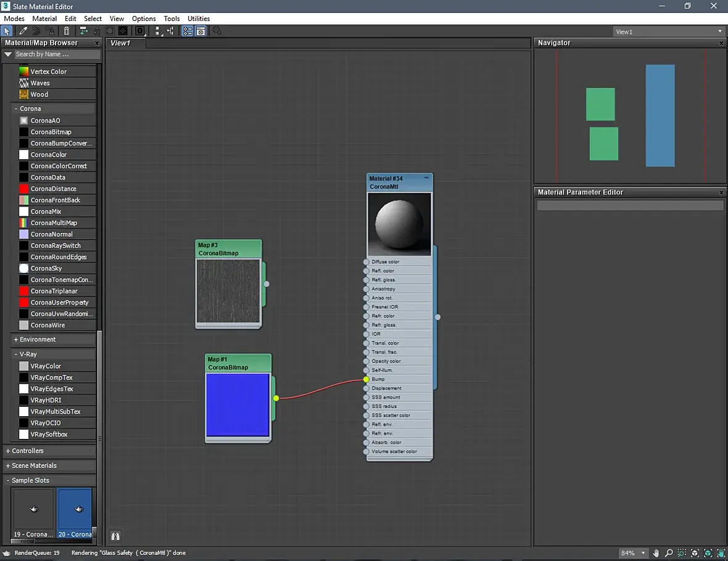Click the Search by Name field
The height and width of the screenshot is (561, 728).
pyautogui.click(x=57, y=54)
